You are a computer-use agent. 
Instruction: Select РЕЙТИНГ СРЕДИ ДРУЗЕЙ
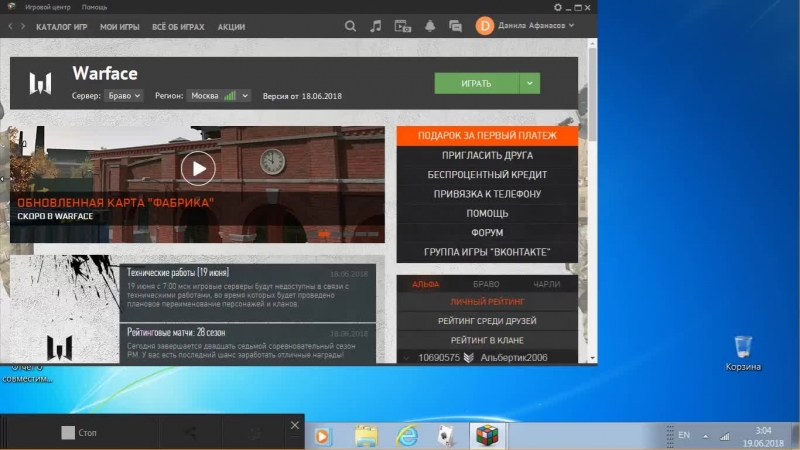[x=487, y=321]
